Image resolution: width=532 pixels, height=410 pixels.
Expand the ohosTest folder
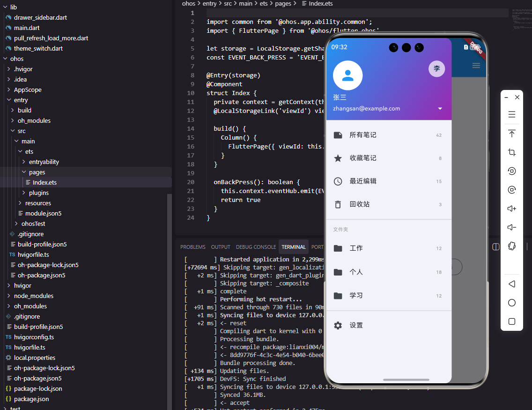[16, 224]
